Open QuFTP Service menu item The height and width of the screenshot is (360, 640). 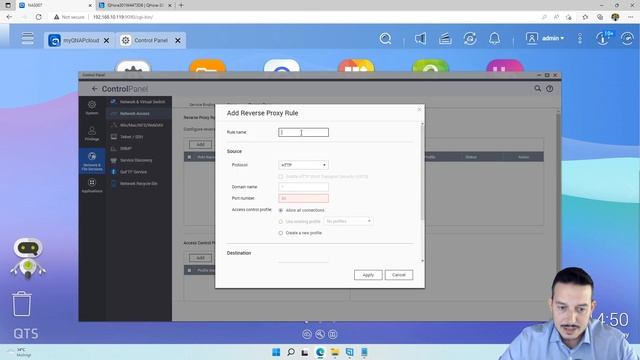[139, 172]
